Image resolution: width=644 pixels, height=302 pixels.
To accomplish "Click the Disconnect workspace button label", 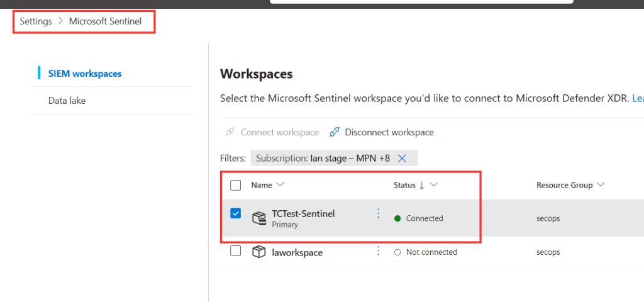I will coord(389,132).
